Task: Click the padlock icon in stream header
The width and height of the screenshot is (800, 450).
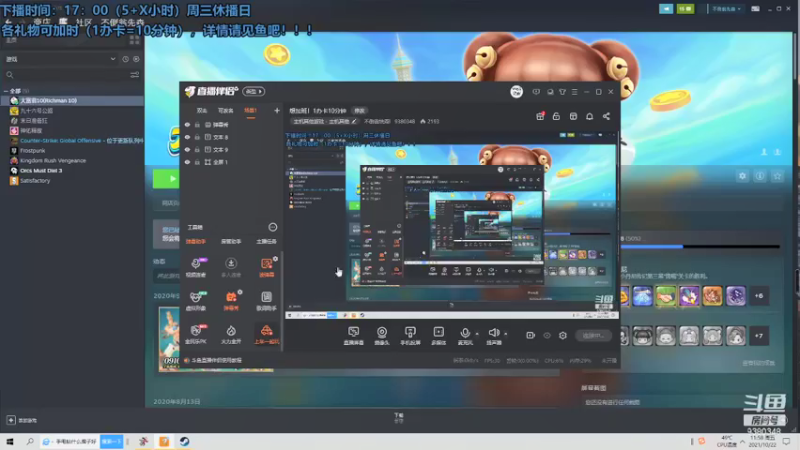Action: (556, 116)
